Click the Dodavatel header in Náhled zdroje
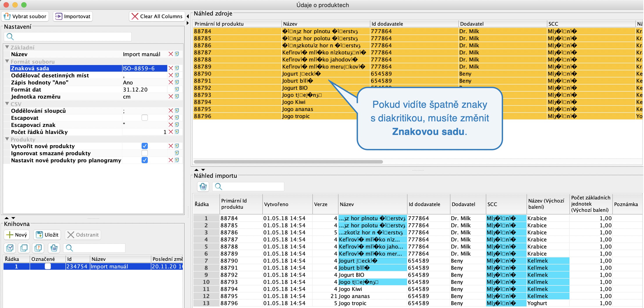 coord(502,24)
